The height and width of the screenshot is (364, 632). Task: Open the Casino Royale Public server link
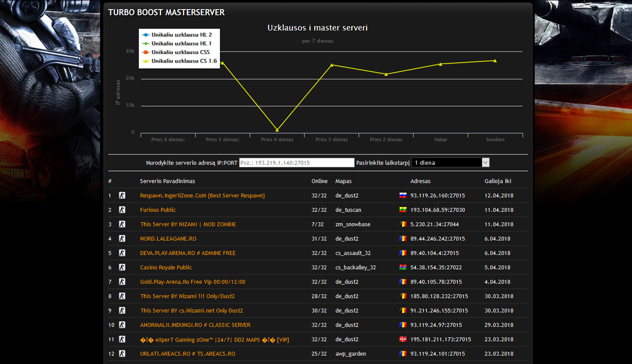coord(166,267)
